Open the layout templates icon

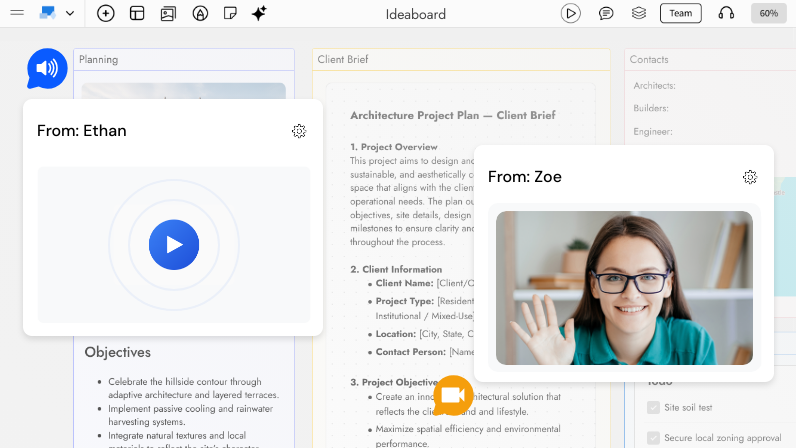point(137,13)
